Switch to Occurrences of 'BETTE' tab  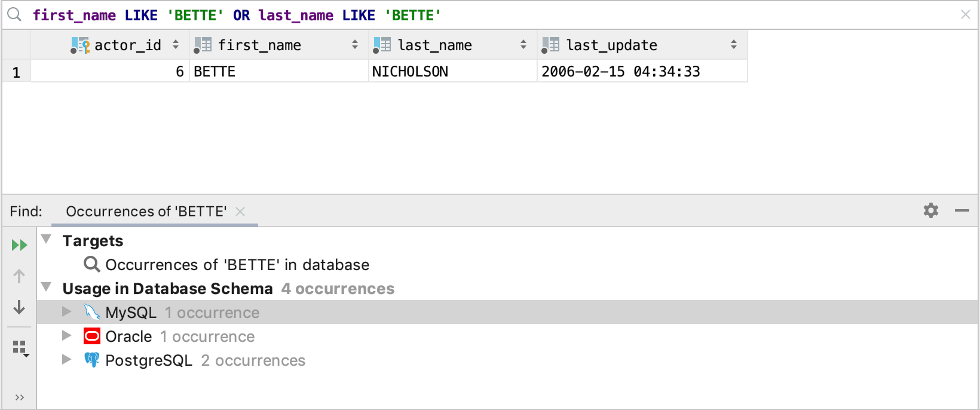(146, 212)
